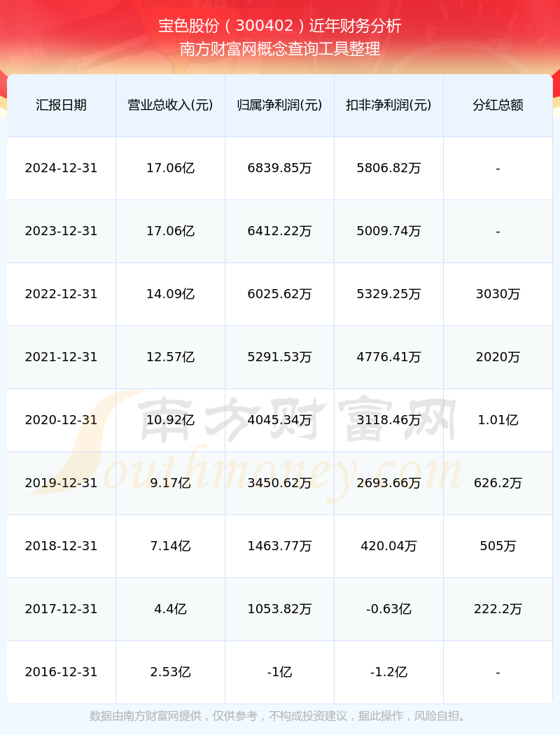Click the 2024-12-31 date cell
The width and height of the screenshot is (560, 735).
[62, 168]
